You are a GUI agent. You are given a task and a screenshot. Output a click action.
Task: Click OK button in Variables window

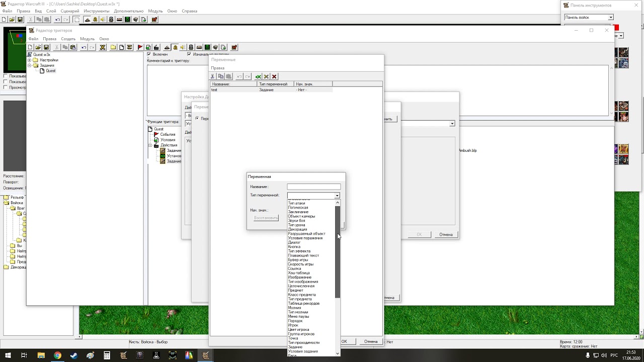(344, 341)
